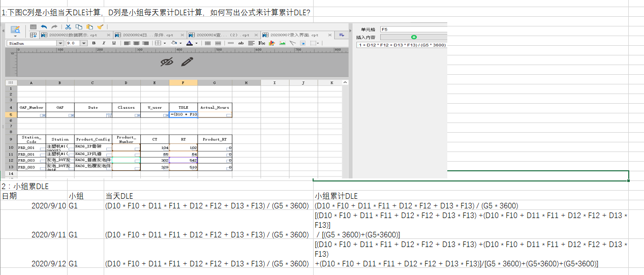
Task: Click the sub-report insert icon
Action: click(x=303, y=43)
